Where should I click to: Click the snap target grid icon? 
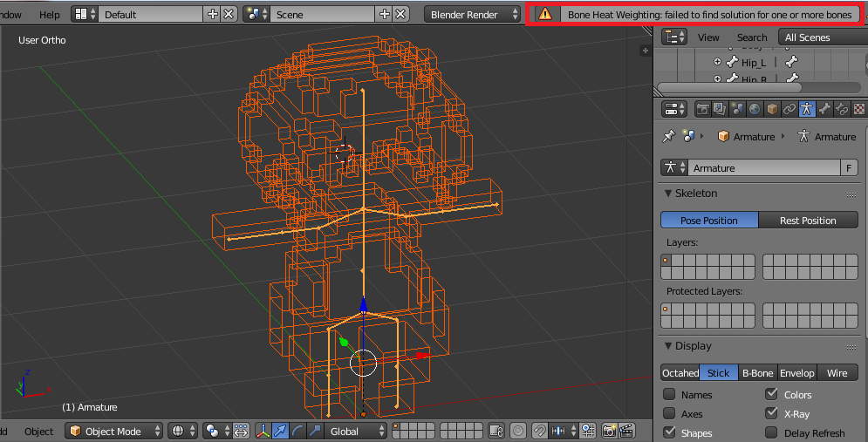pyautogui.click(x=588, y=431)
